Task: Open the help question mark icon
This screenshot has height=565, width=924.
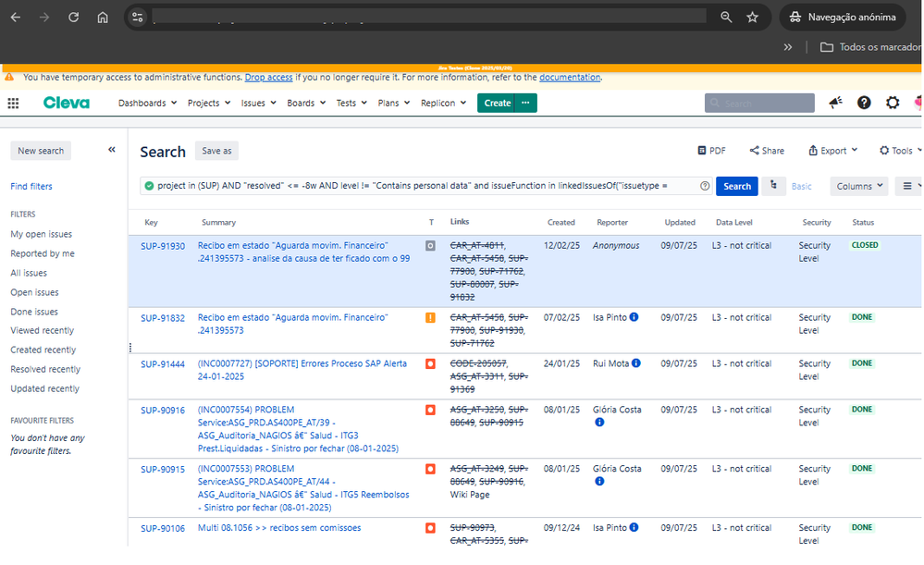Action: click(864, 103)
